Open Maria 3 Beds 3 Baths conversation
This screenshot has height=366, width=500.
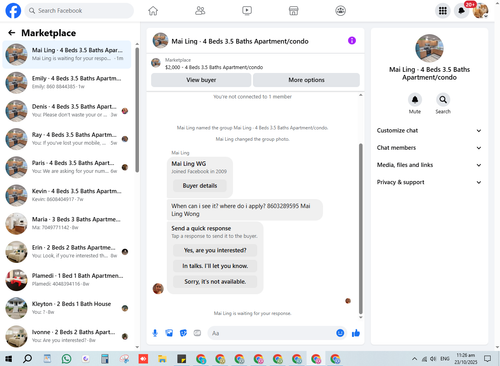[x=67, y=223]
